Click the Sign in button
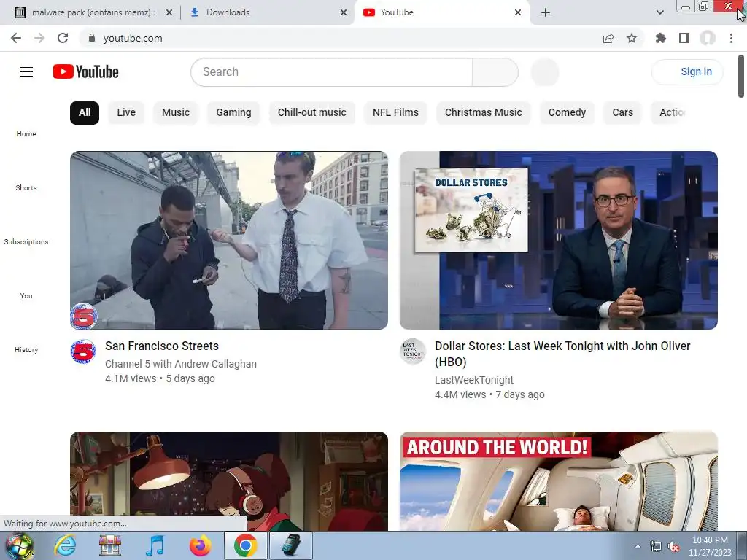Viewport: 747px width, 560px height. pos(687,72)
